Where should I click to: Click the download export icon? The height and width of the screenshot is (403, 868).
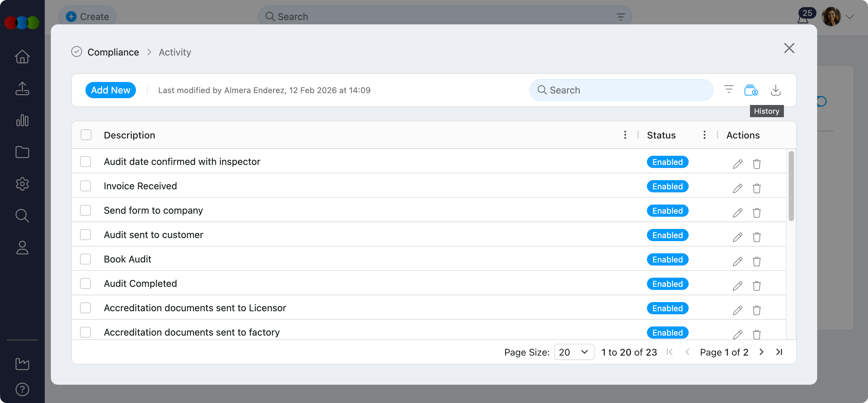tap(775, 90)
